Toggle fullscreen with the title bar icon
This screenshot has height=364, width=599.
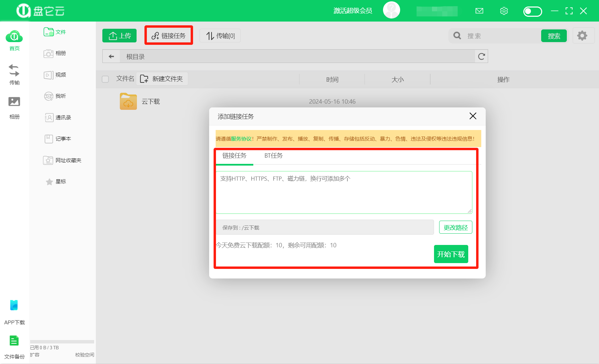[569, 11]
